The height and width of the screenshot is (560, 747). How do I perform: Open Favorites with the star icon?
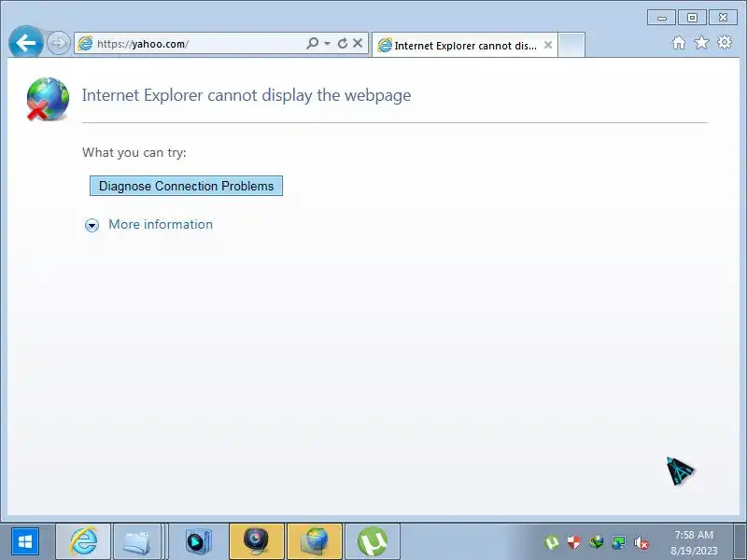point(702,43)
